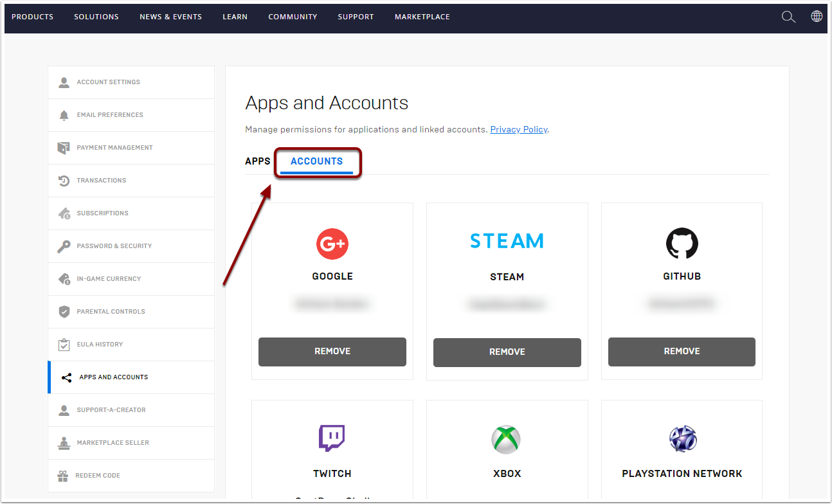
Task: Click the Support-A-Creator person icon
Action: [64, 410]
